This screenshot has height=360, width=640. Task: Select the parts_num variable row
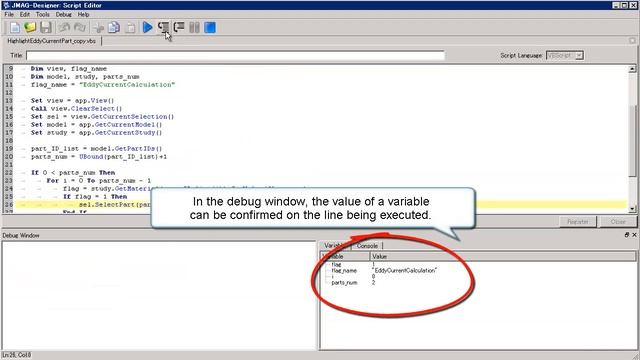coord(344,282)
